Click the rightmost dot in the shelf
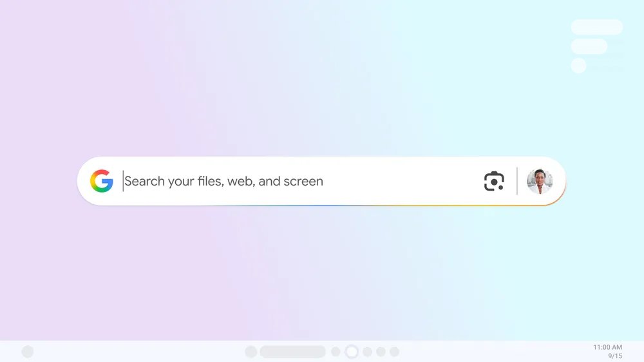 click(x=394, y=352)
